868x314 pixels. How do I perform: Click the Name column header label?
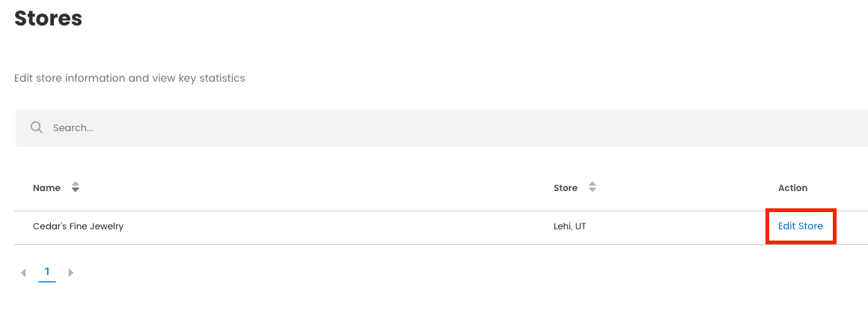46,188
